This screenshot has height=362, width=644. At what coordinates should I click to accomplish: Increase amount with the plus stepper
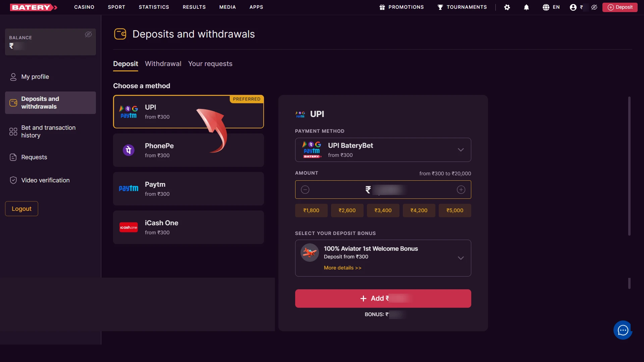pyautogui.click(x=461, y=189)
